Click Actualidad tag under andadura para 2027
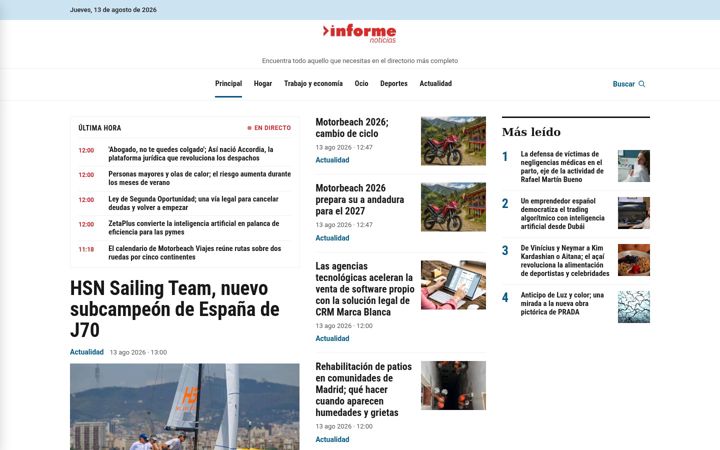 click(332, 238)
